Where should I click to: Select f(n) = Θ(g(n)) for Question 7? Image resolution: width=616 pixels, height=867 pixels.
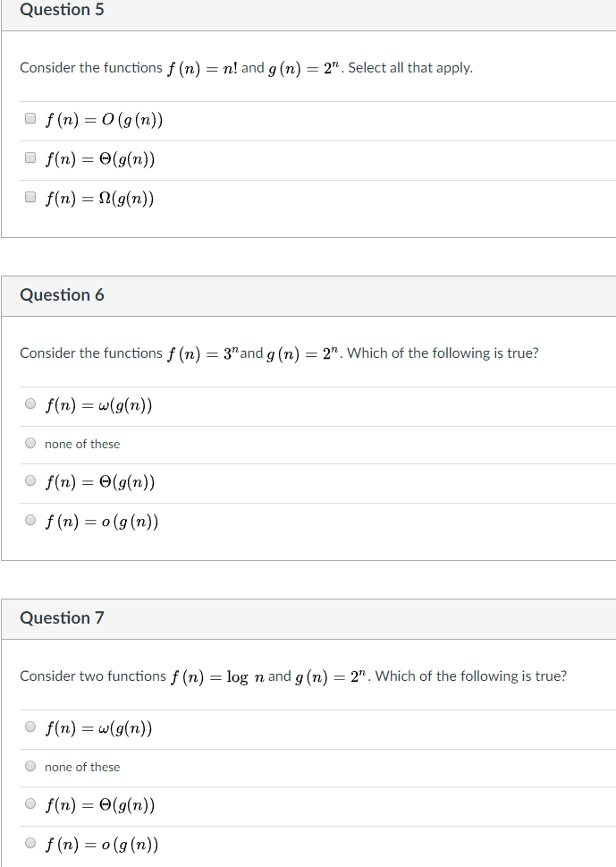tap(30, 804)
